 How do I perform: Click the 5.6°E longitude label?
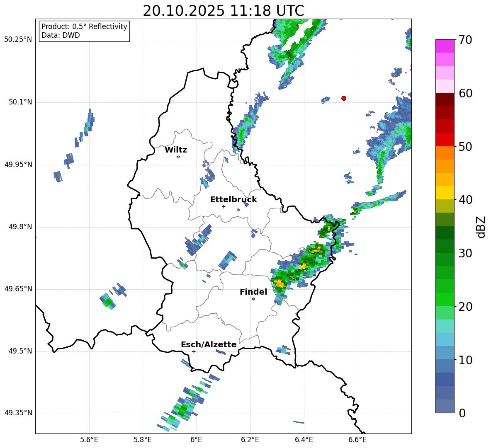pyautogui.click(x=89, y=440)
